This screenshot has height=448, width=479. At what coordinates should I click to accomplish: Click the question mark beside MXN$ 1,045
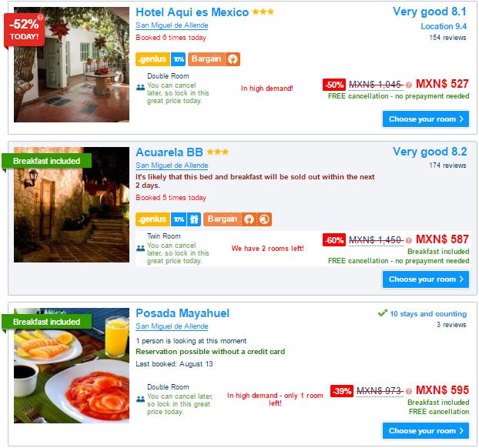409,85
